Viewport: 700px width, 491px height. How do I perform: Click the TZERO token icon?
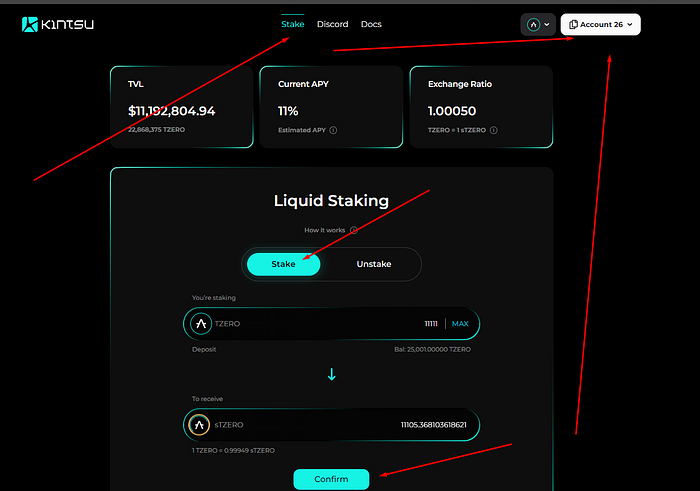tap(201, 324)
